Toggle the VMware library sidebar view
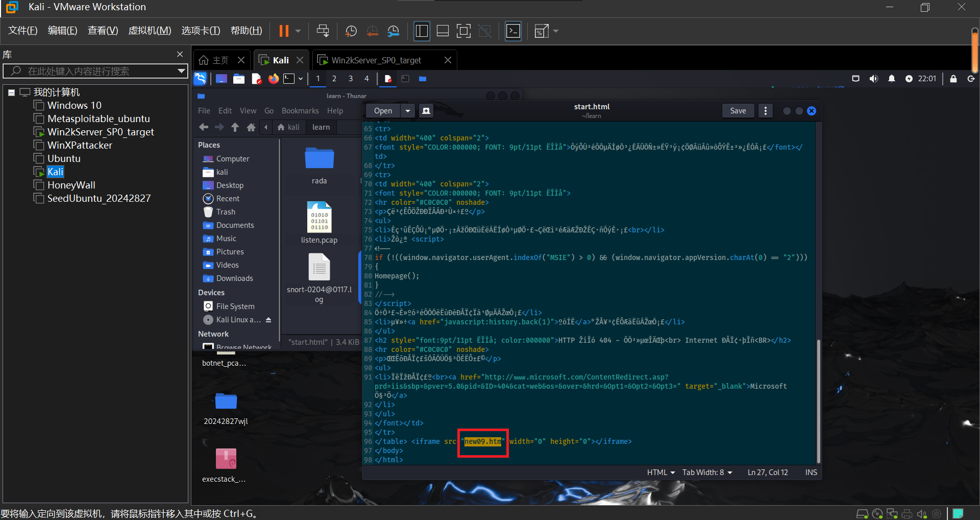980x520 pixels. [422, 31]
